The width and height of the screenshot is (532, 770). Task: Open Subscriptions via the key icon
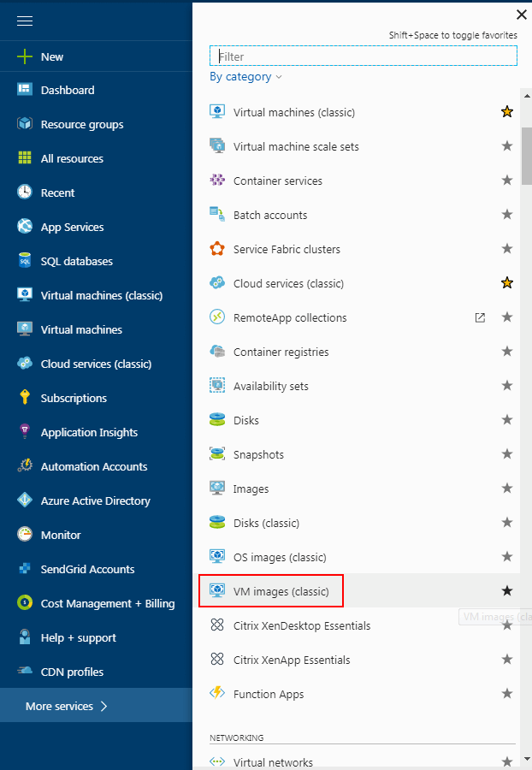click(x=25, y=398)
